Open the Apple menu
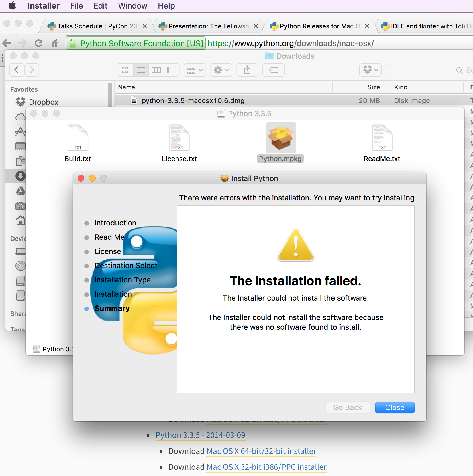Viewport: 473px width, 476px height. coord(12,6)
